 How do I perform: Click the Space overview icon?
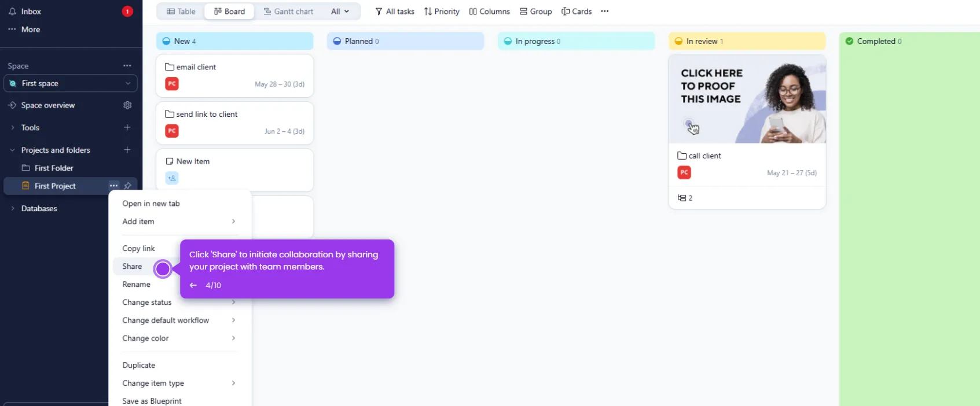point(12,105)
